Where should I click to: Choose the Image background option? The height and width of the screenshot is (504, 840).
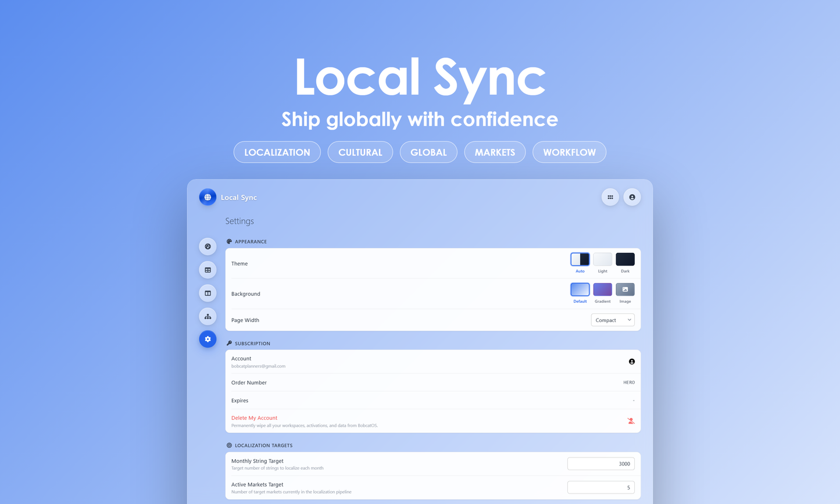coord(625,289)
